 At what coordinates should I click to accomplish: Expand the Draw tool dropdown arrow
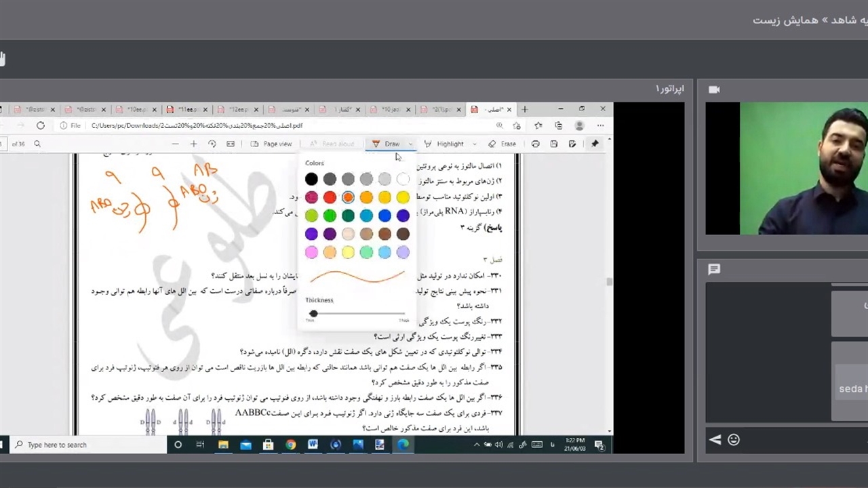tap(410, 144)
